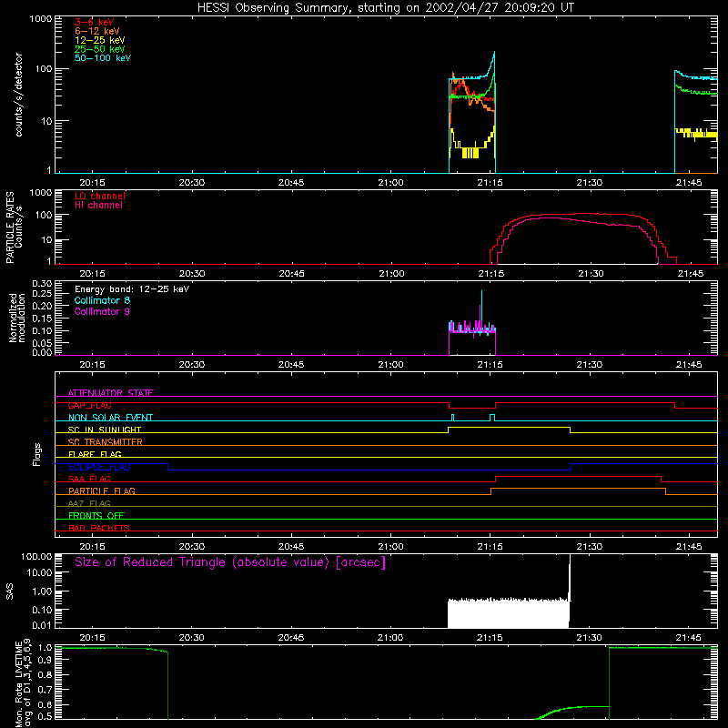Image resolution: width=728 pixels, height=728 pixels.
Task: Click the yellow 12-25 keV trace near 21:45
Action: 696,133
